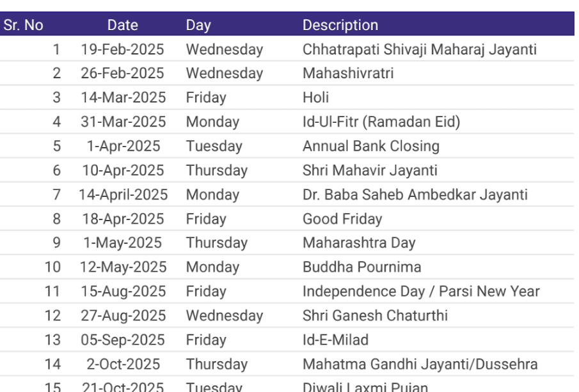579x392 pixels.
Task: Click the 27-Aug-2025 date cell
Action: (123, 316)
